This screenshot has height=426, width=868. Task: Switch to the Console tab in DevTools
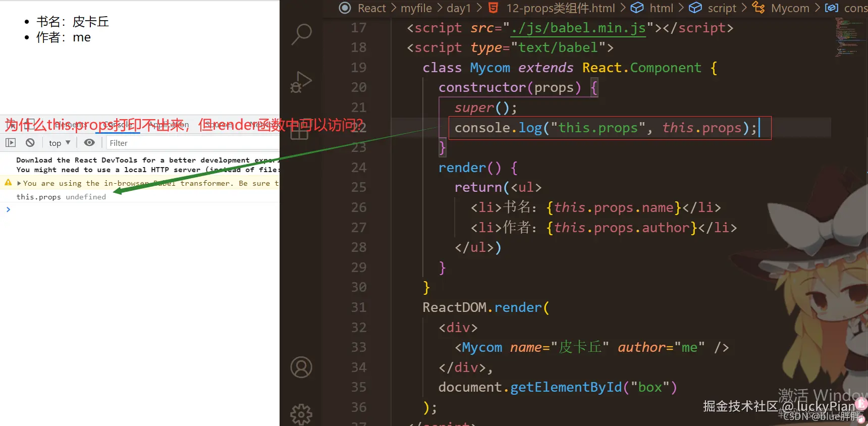point(118,125)
